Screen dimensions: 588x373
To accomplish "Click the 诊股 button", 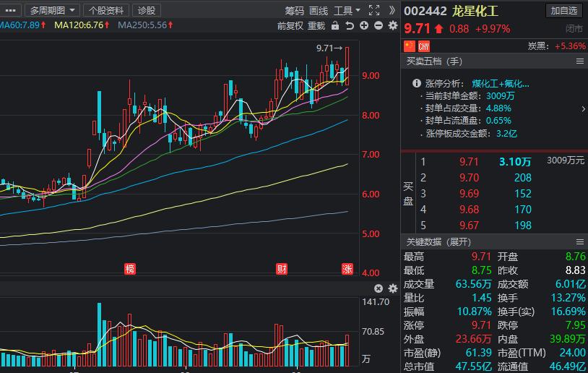I will click(146, 10).
